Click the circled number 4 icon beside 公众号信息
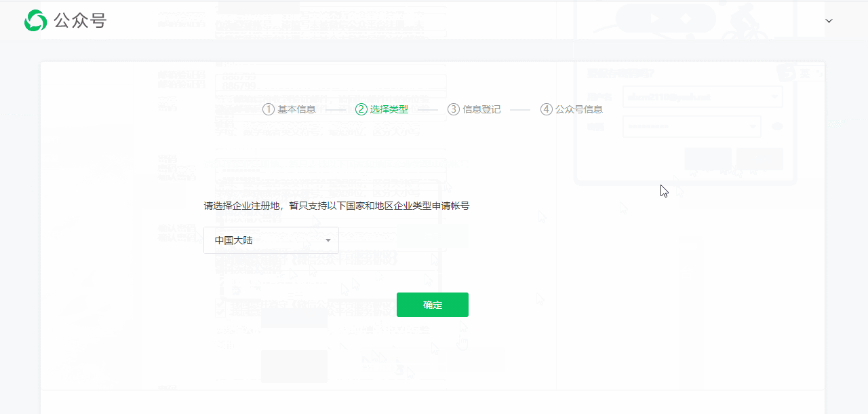This screenshot has width=868, height=414. coord(547,109)
